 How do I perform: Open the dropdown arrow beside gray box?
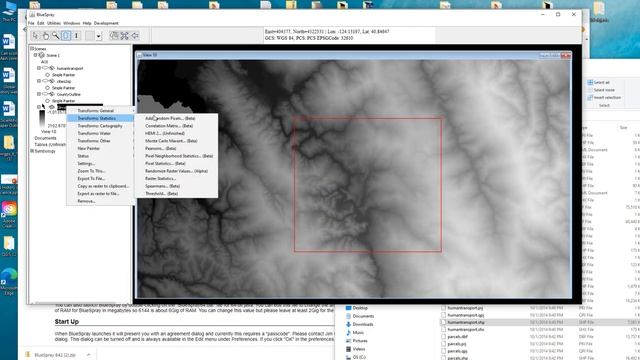(98, 36)
